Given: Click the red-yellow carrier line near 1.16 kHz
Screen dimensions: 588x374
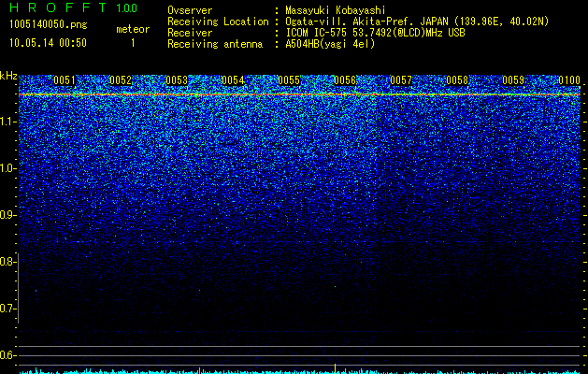Looking at the screenshot, I should [x=299, y=94].
